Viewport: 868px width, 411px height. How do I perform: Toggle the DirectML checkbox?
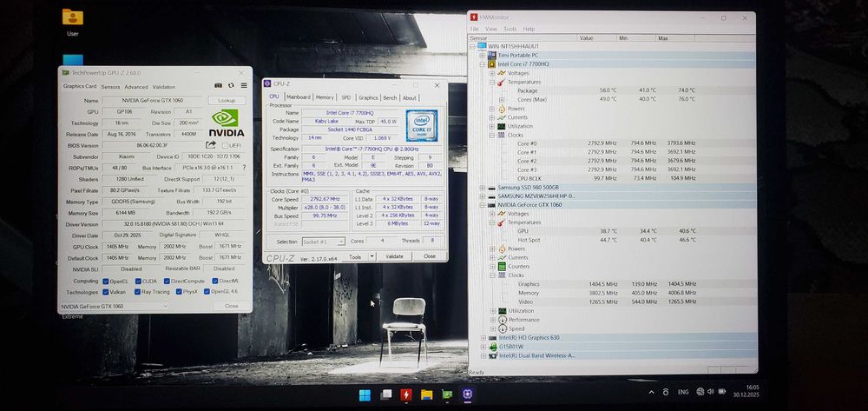pos(214,282)
